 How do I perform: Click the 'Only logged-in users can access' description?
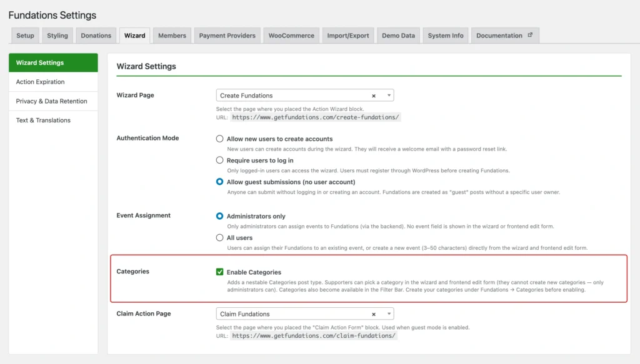pos(368,171)
